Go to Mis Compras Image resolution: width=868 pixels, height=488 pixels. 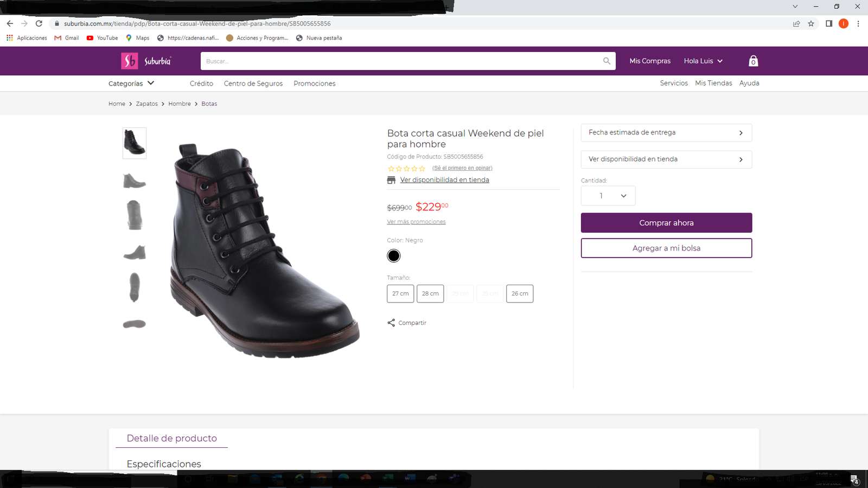650,61
